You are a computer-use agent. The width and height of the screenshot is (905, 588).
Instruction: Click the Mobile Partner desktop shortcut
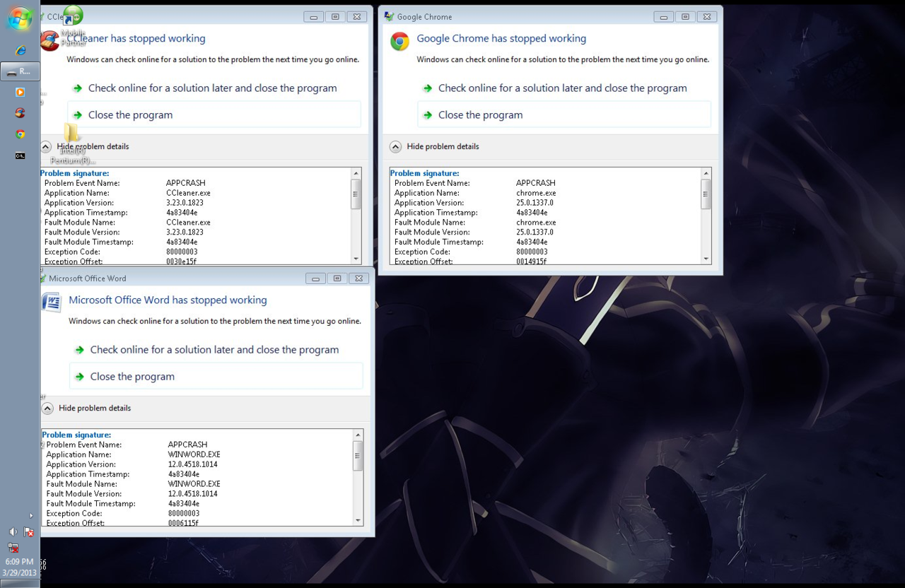[x=73, y=27]
